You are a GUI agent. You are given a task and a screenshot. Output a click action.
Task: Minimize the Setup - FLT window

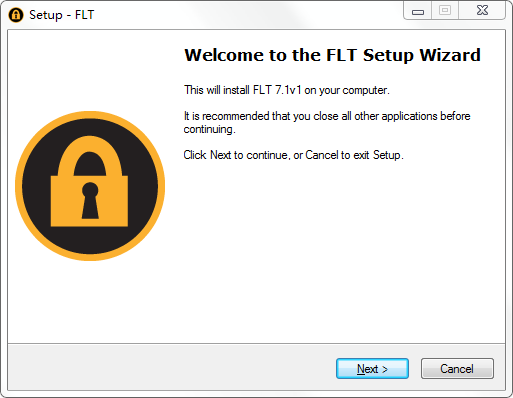[x=418, y=11]
